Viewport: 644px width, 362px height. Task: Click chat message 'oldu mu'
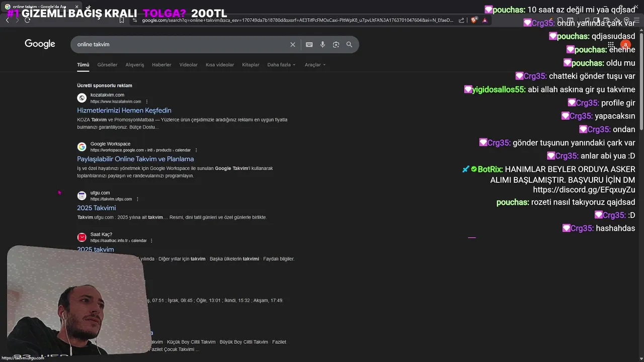click(x=621, y=63)
